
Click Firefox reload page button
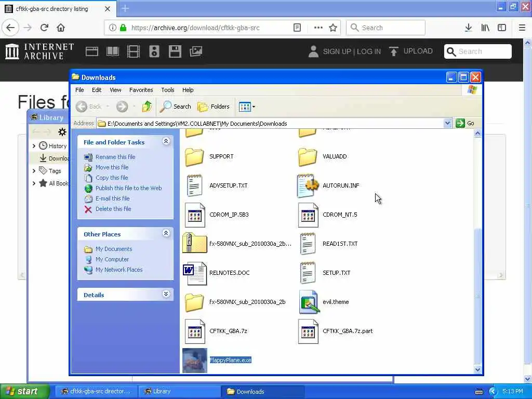(44, 28)
